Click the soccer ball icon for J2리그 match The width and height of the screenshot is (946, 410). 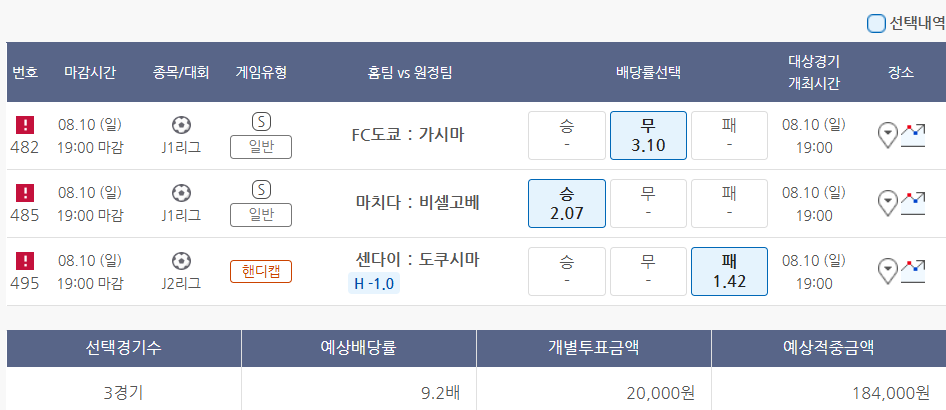[x=181, y=260]
